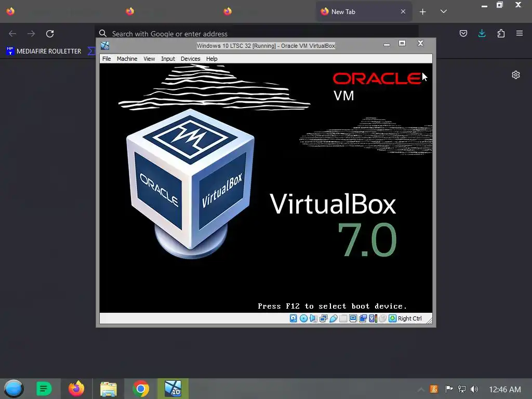The height and width of the screenshot is (399, 532).
Task: Close the New Tab tab
Action: pyautogui.click(x=403, y=11)
